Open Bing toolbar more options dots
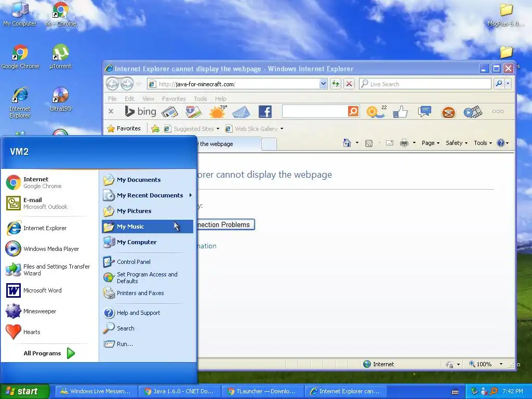The image size is (532, 399). (x=498, y=111)
